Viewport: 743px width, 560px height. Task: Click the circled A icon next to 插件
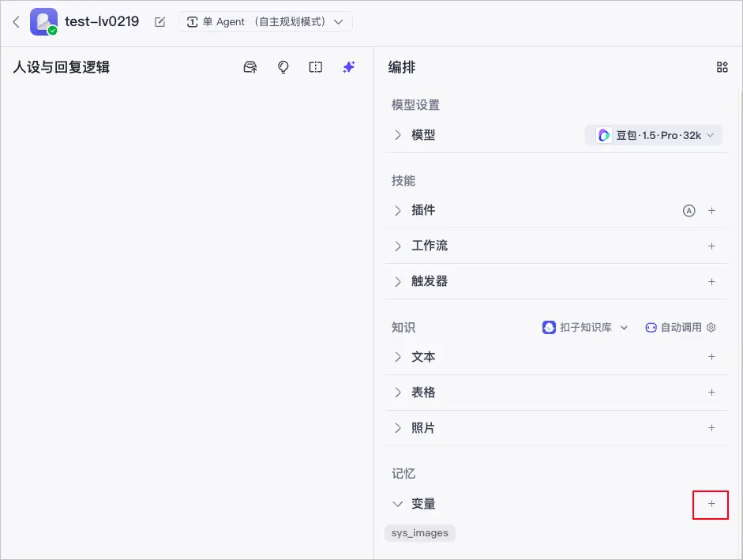689,210
